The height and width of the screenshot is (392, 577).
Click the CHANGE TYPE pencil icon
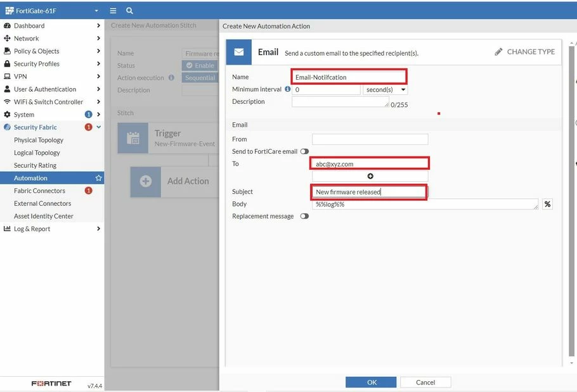(498, 52)
